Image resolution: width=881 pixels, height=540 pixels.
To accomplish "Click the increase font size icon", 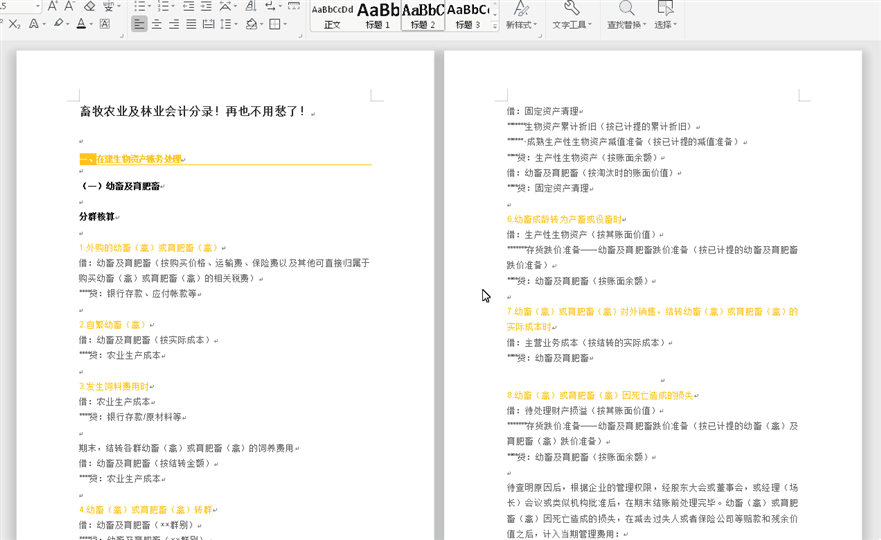I will point(51,6).
